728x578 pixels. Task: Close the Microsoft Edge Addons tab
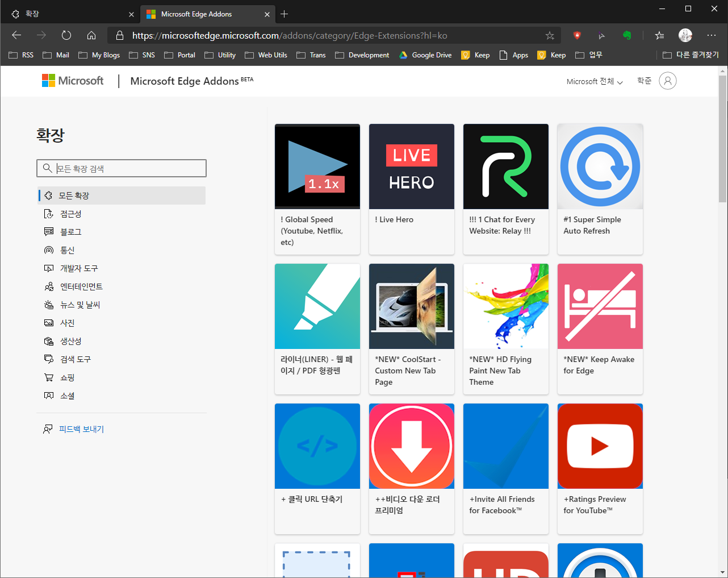coord(267,14)
